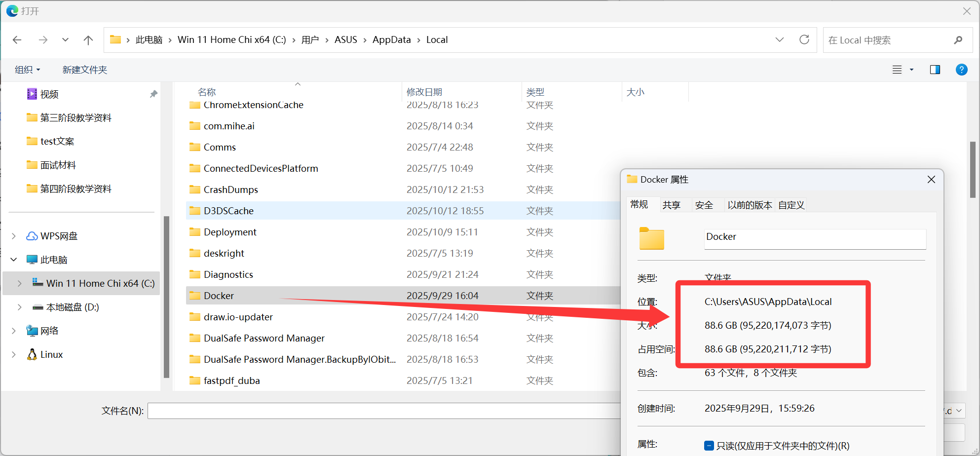Viewport: 980px width, 456px height.
Task: Refresh the Local folder listing
Action: point(804,40)
